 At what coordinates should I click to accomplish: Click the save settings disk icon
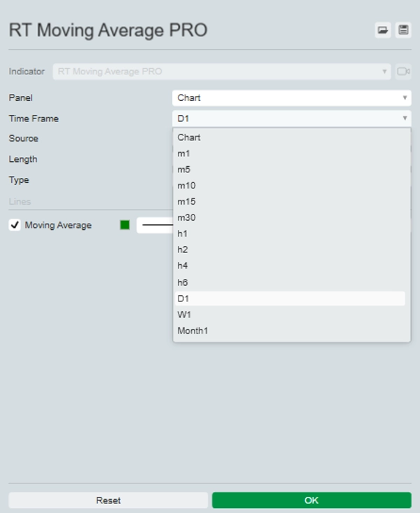[x=403, y=29]
